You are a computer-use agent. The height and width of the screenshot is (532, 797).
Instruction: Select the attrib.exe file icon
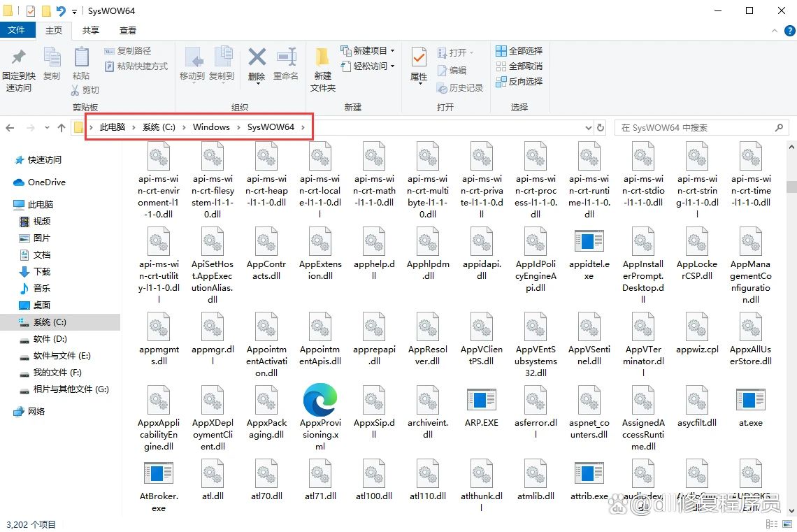pyautogui.click(x=589, y=473)
